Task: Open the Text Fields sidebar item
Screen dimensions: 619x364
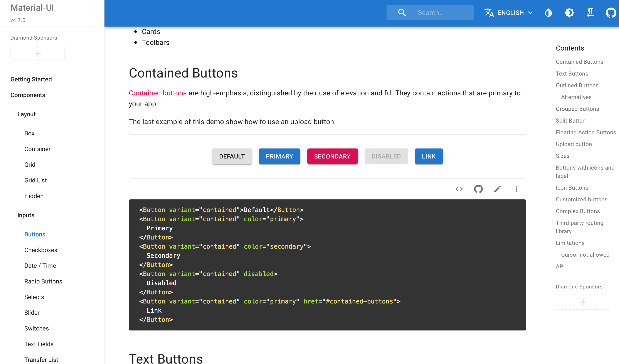Action: coord(39,344)
